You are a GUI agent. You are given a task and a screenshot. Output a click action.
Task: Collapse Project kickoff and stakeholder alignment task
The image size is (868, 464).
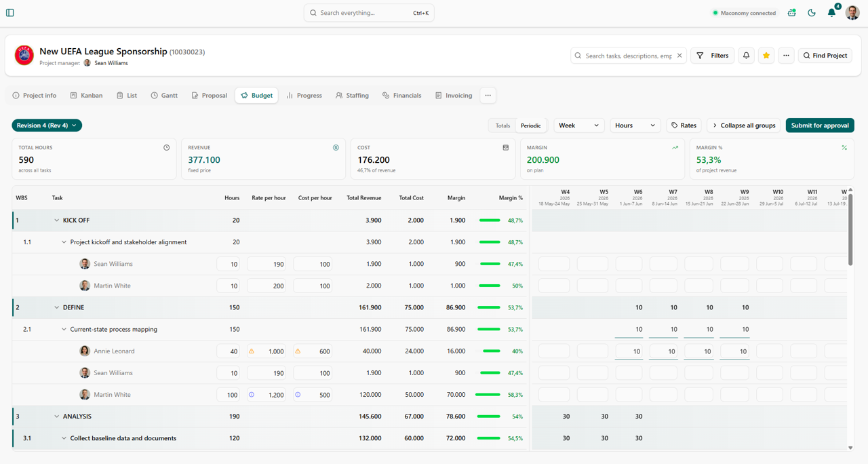click(x=64, y=242)
